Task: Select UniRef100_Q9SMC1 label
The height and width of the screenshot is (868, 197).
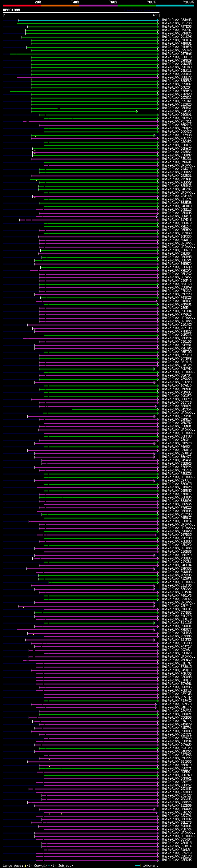Action: (177, 74)
